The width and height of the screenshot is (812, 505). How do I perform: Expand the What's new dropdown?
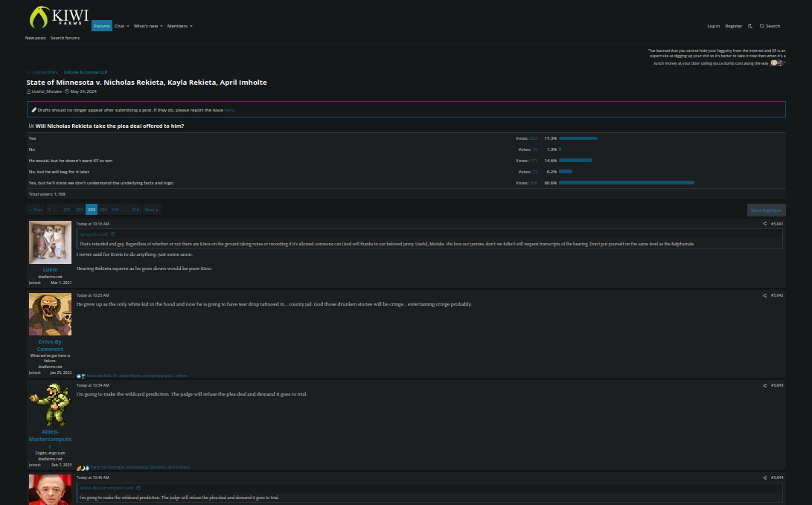[148, 26]
